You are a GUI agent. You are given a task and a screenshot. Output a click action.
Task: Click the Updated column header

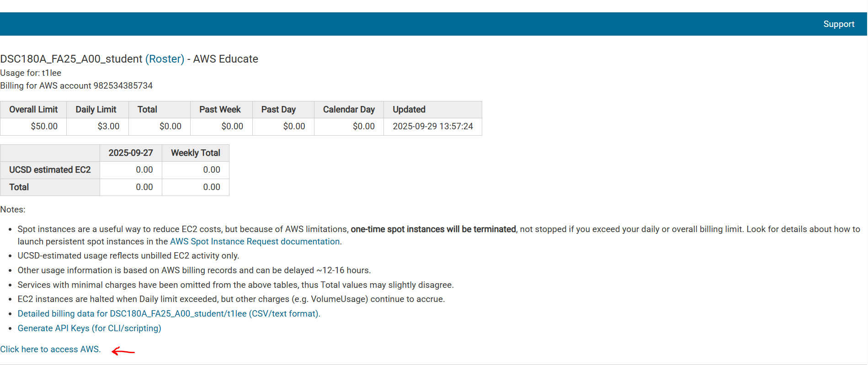[409, 110]
